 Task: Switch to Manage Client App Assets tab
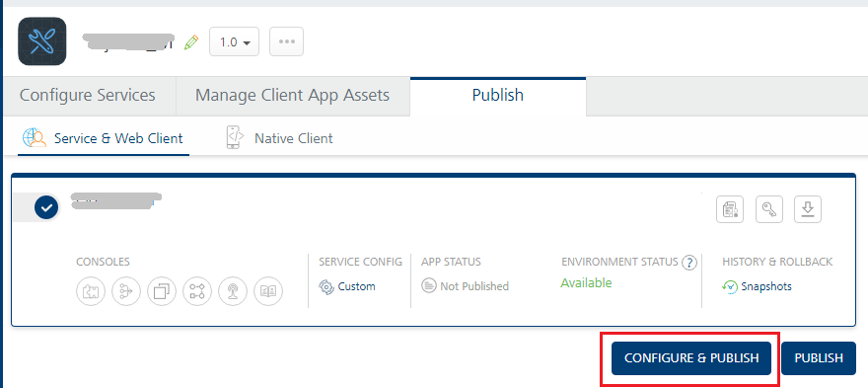[x=292, y=95]
